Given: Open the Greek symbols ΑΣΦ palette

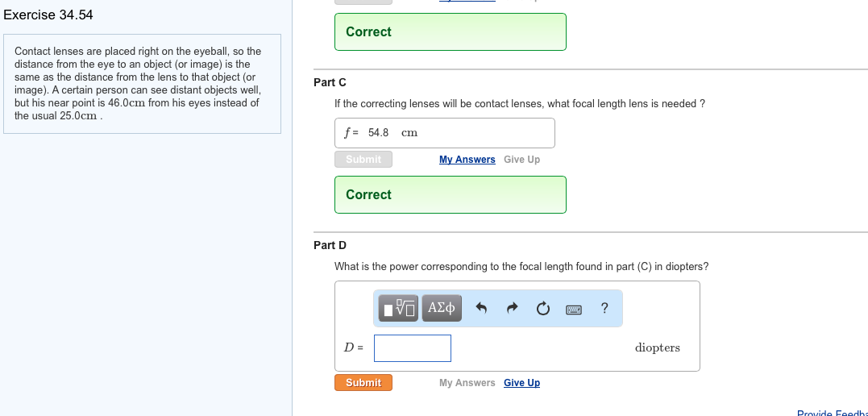Looking at the screenshot, I should click(441, 308).
